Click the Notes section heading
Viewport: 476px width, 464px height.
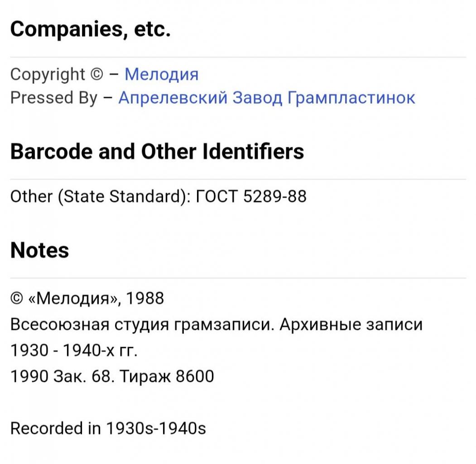coord(39,250)
